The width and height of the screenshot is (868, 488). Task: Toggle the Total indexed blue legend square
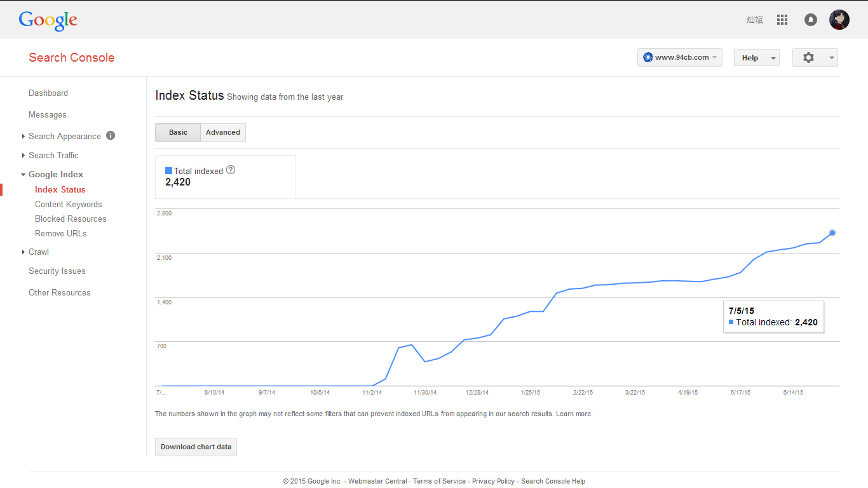[x=168, y=170]
